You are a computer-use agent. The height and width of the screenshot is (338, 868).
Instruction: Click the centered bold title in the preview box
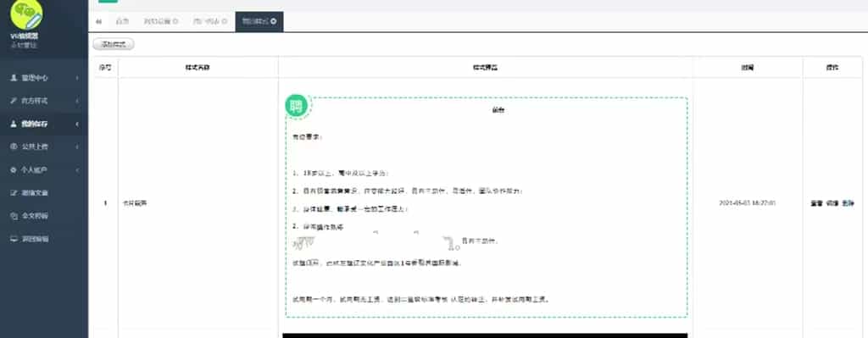click(498, 110)
